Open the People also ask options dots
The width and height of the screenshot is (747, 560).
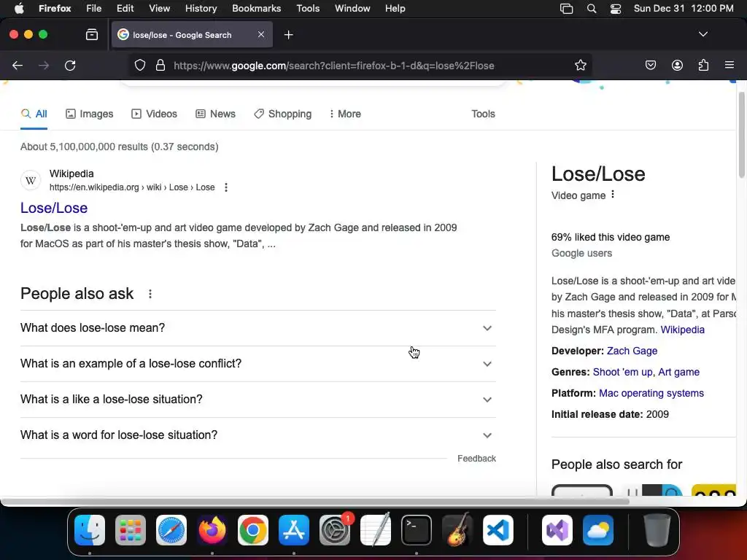tap(150, 294)
